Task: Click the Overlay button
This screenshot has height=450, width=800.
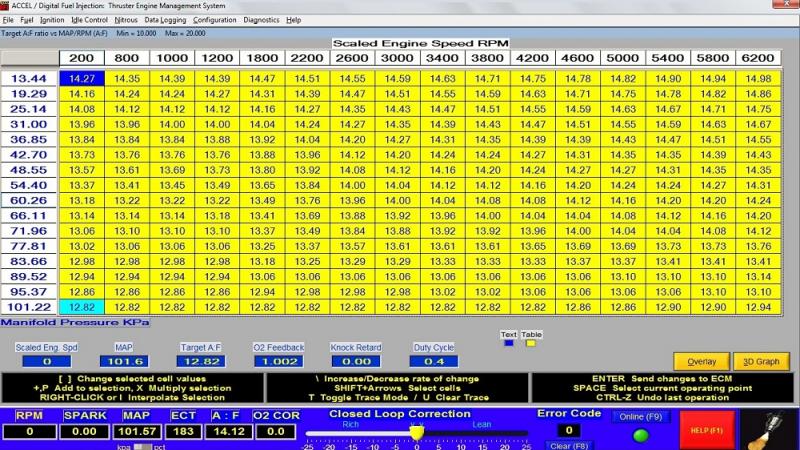Action: tap(702, 361)
